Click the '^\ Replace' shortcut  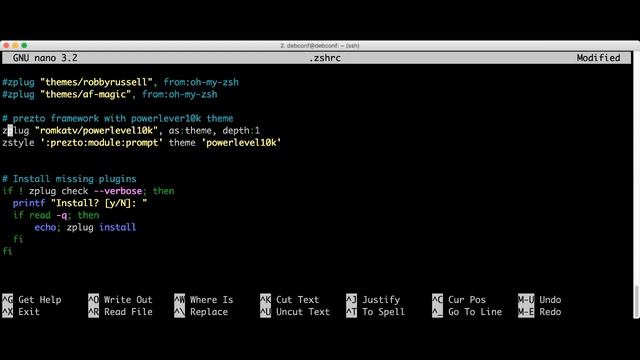(201, 312)
